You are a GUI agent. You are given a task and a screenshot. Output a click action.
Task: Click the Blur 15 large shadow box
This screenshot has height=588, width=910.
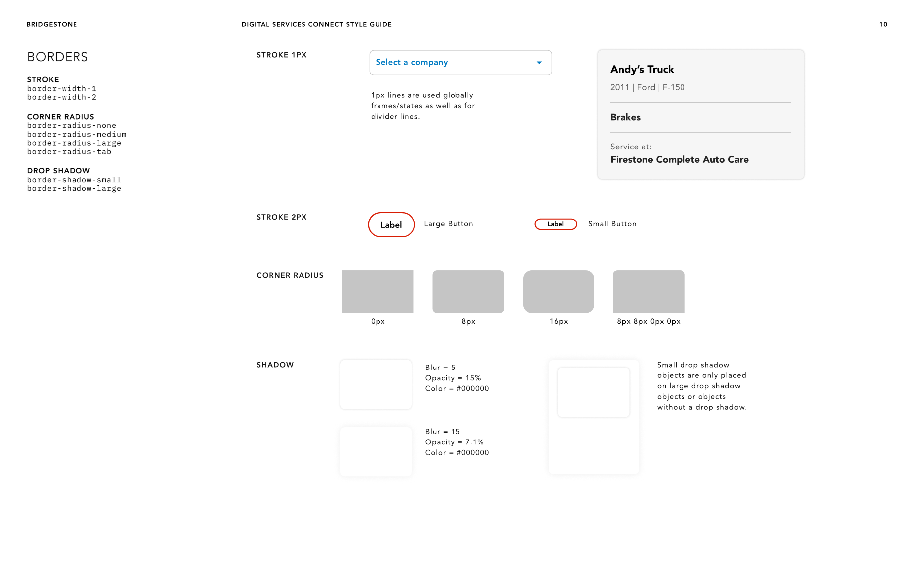pyautogui.click(x=376, y=451)
